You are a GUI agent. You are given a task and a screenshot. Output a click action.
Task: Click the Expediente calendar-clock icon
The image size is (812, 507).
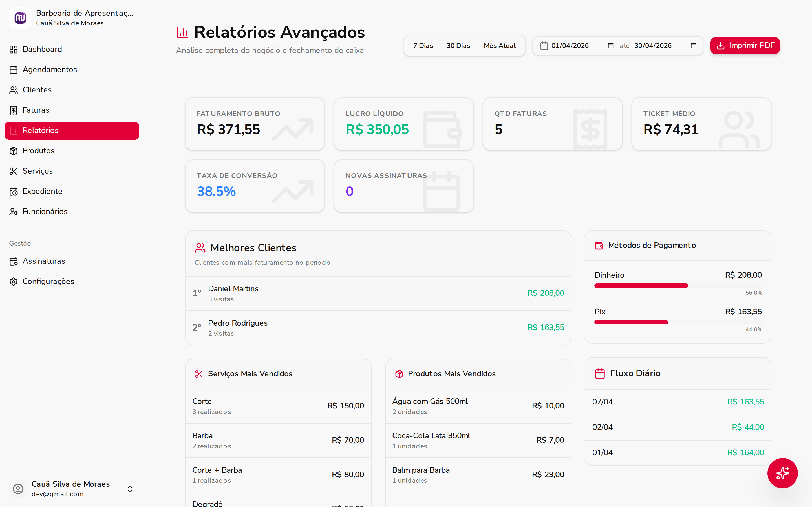14,192
